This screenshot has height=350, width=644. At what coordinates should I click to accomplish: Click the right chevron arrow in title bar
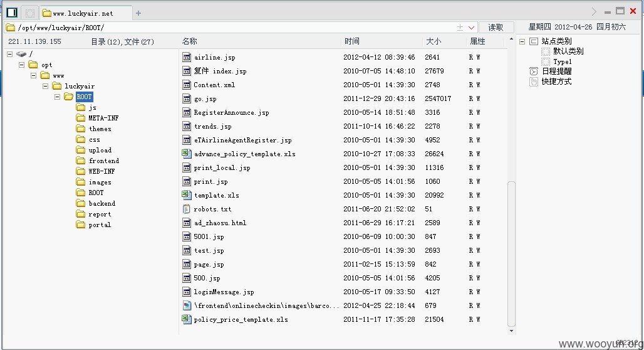coord(594,11)
